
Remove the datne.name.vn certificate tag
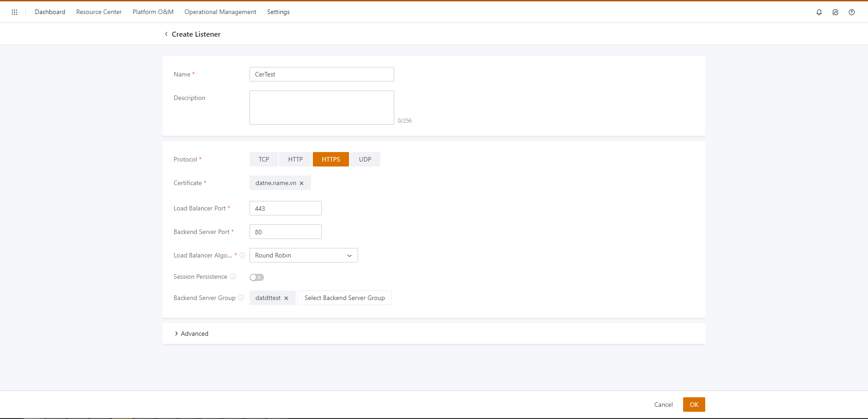[x=302, y=183]
